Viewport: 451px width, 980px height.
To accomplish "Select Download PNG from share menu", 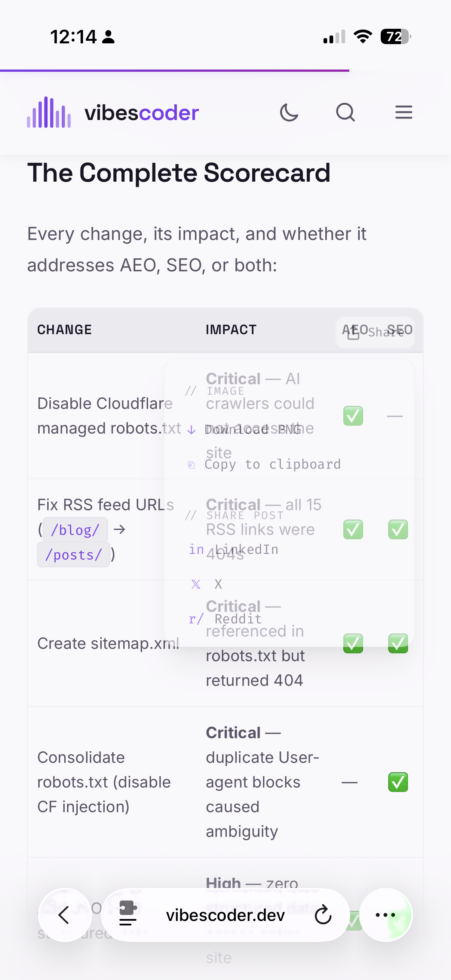I will pyautogui.click(x=243, y=429).
